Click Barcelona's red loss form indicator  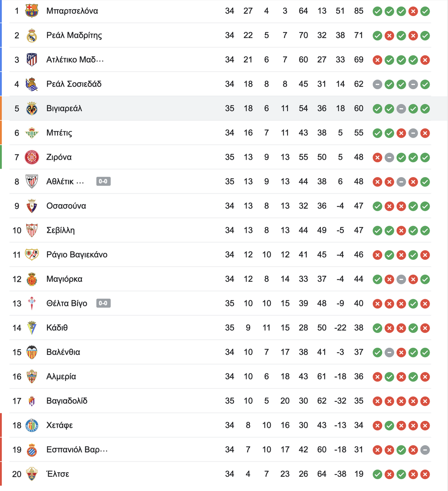pos(413,11)
